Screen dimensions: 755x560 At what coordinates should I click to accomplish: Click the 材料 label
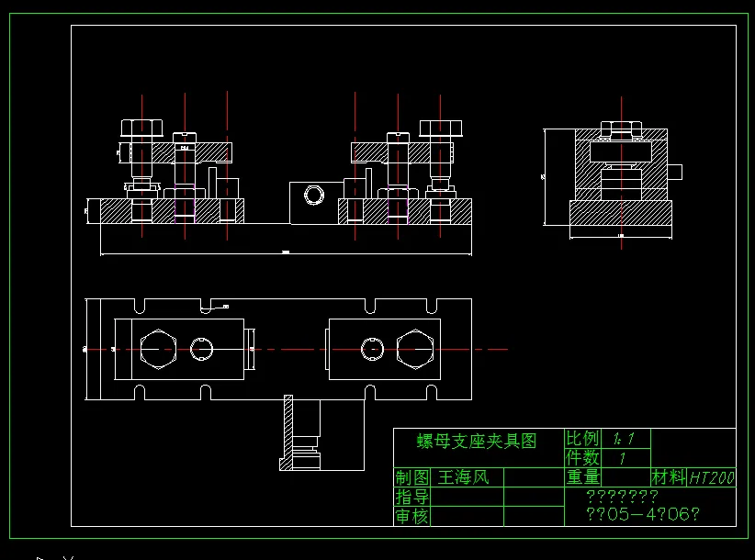(669, 476)
